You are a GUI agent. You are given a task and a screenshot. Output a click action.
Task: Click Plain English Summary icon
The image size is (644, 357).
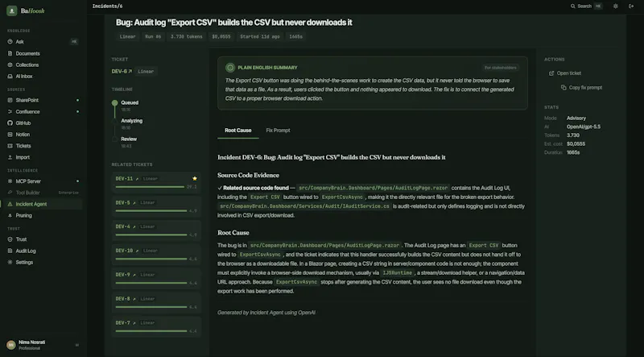point(230,68)
